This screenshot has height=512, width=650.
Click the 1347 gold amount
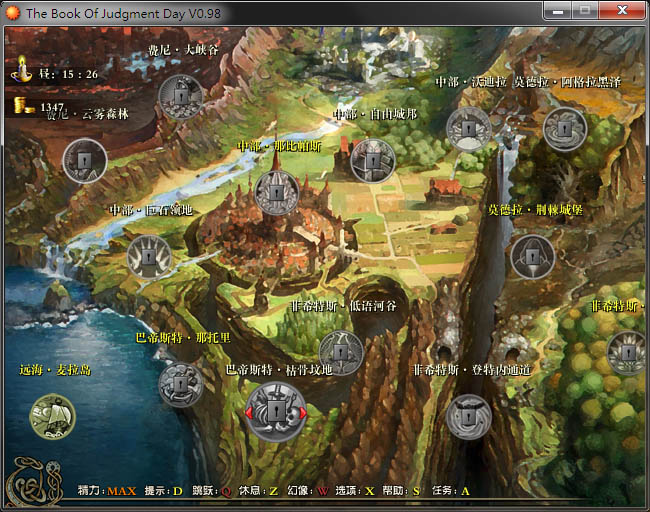52,107
